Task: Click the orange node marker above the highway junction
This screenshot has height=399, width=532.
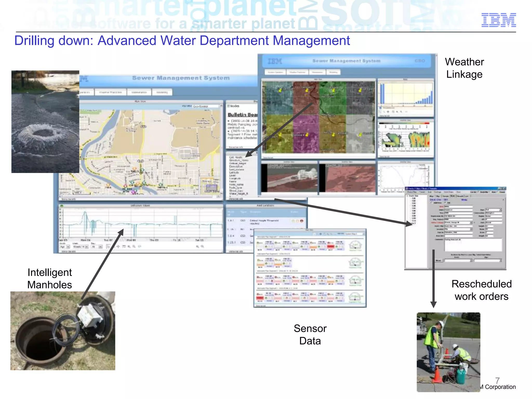Action: tap(135, 169)
